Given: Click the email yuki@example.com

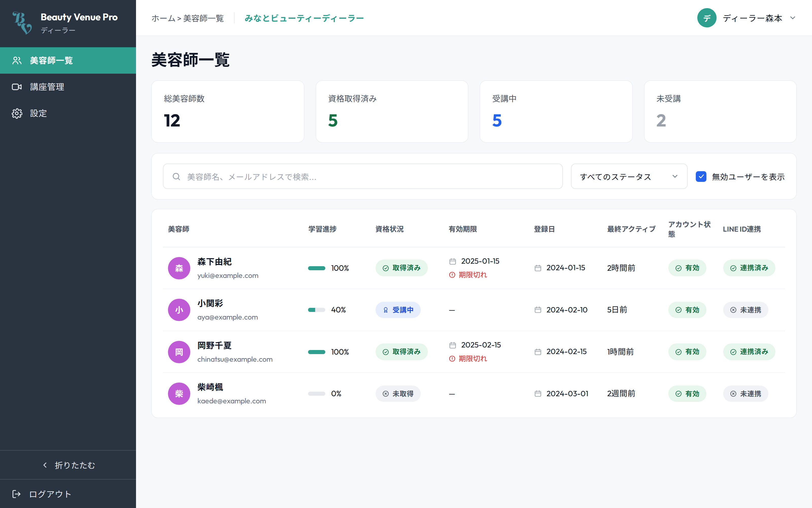Looking at the screenshot, I should click(228, 276).
